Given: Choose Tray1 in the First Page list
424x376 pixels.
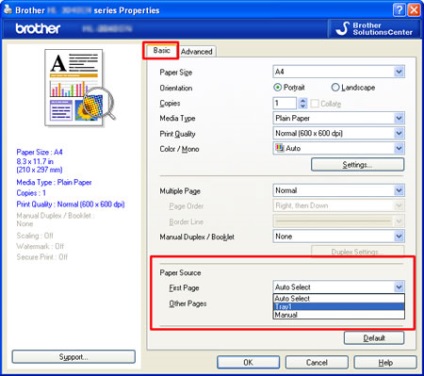Looking at the screenshot, I should tap(339, 307).
